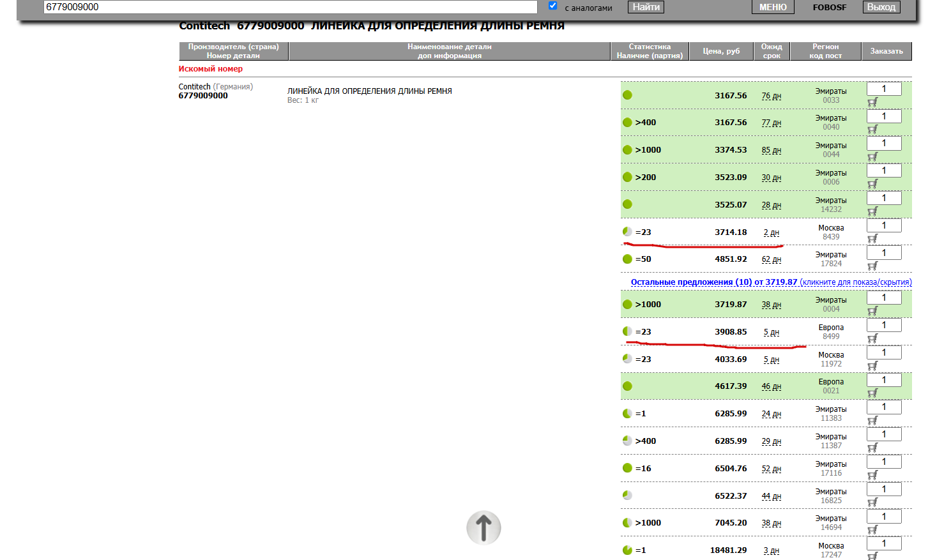Click the stock value '=50'
Screen dimensions: 928x560
643,259
